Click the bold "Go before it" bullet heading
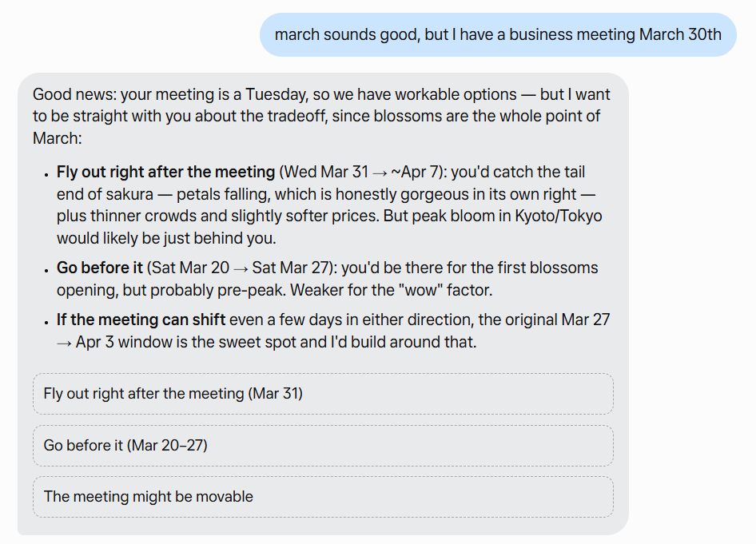The width and height of the screenshot is (756, 544). click(100, 268)
